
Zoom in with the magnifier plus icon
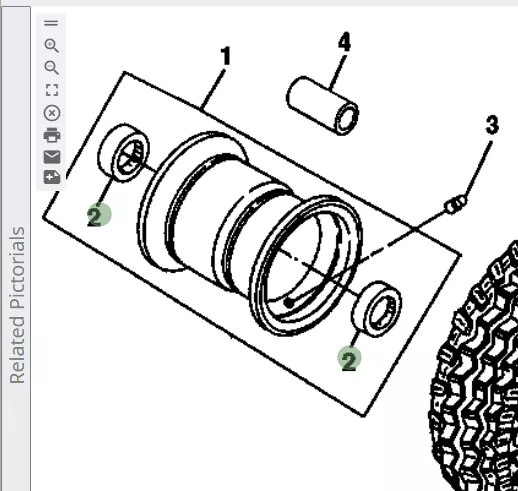coord(52,46)
